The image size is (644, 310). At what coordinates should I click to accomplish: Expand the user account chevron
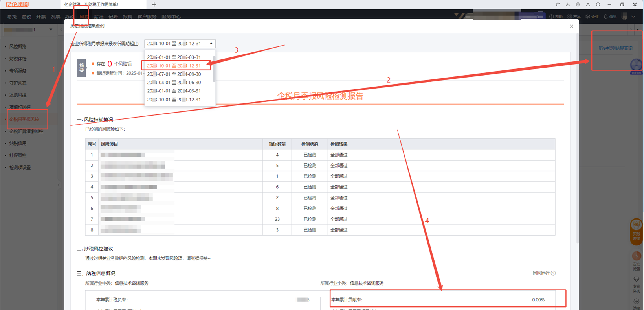633,17
